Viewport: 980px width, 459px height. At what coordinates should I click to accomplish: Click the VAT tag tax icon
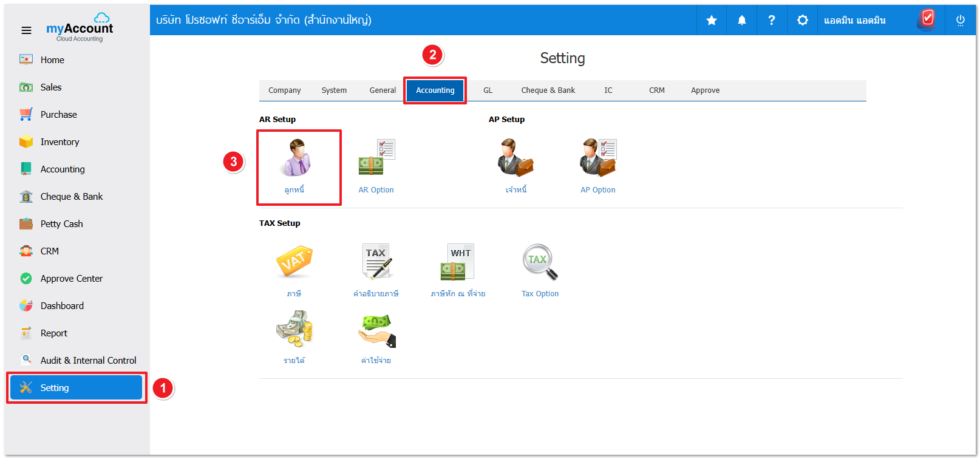(294, 262)
